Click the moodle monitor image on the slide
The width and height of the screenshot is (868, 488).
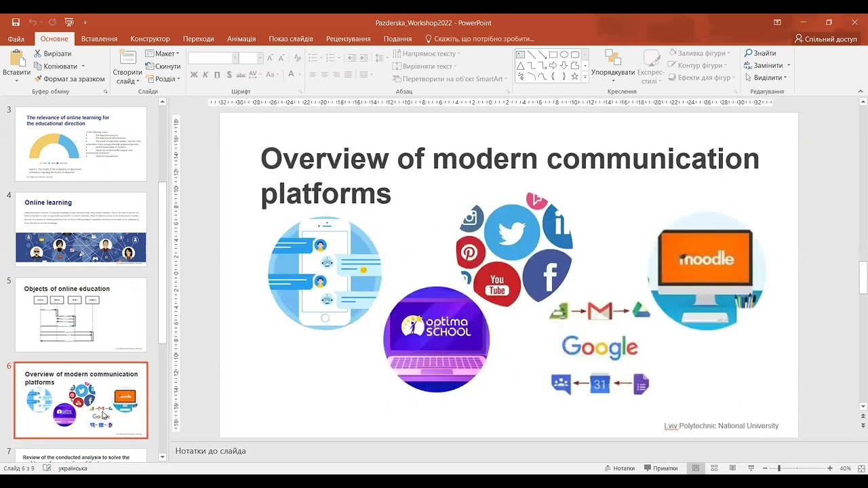coord(707,270)
